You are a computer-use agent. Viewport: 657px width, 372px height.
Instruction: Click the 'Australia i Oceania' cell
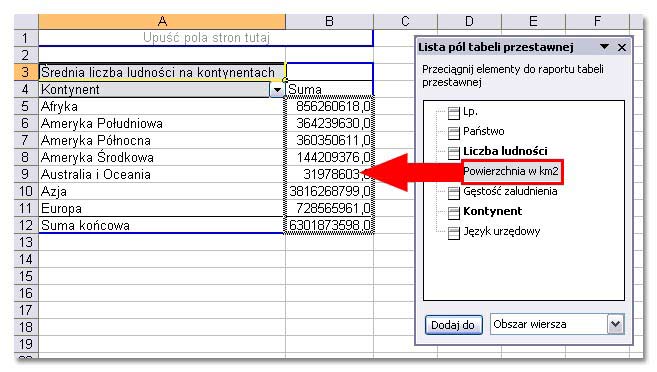coord(162,174)
